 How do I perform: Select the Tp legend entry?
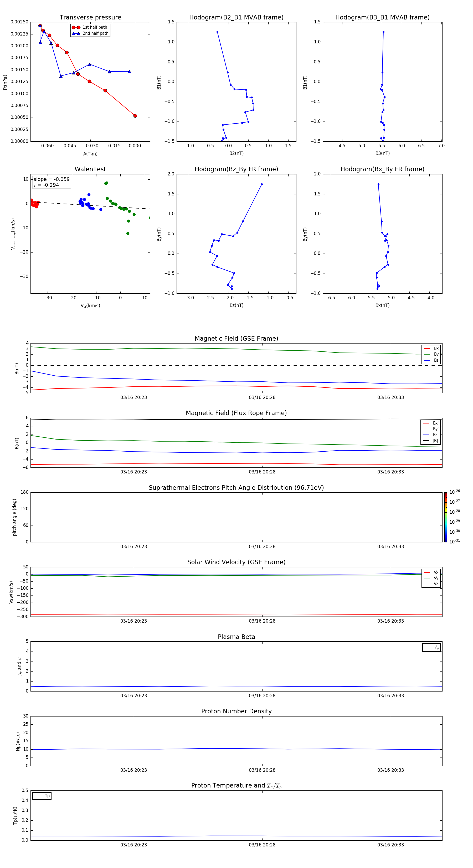point(42,796)
